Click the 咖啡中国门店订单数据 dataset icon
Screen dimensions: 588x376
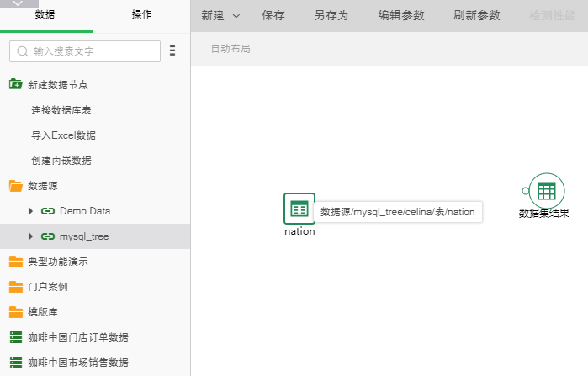[16, 337]
